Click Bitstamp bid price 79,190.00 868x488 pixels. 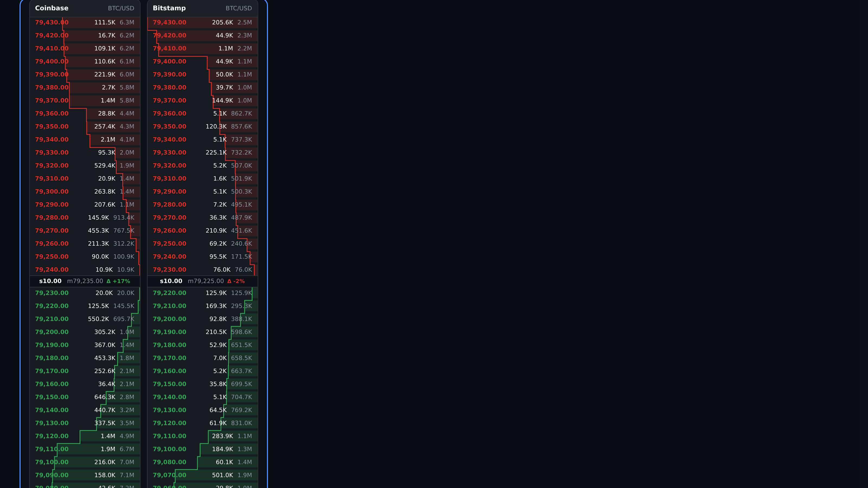[x=169, y=332]
